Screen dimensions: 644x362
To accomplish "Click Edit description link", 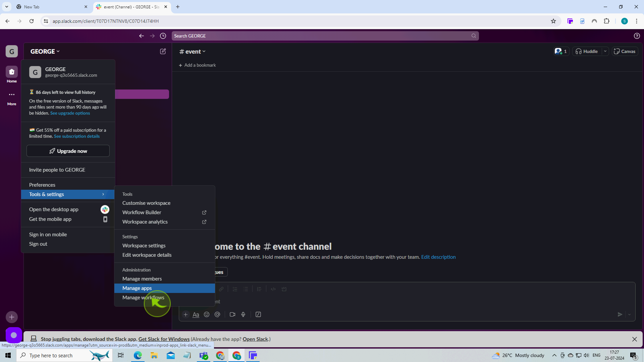I will click(x=438, y=257).
